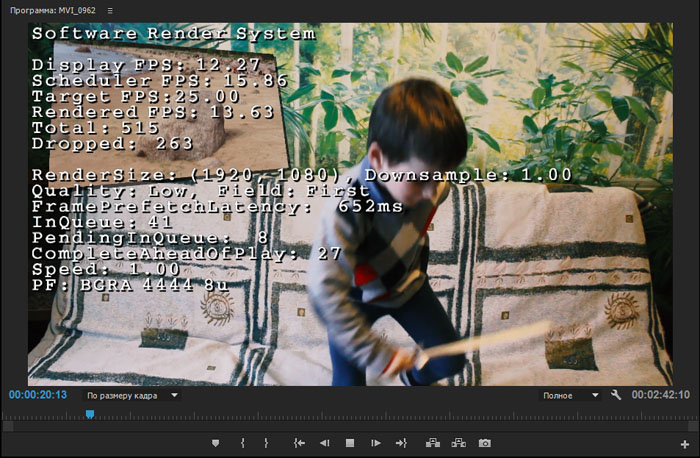This screenshot has width=700, height=458.
Task: Click the 'Software Render System' overlay text
Action: tap(174, 34)
